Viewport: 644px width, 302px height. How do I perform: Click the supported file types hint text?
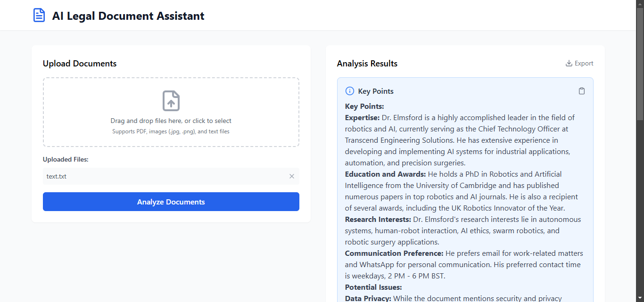pos(171,131)
